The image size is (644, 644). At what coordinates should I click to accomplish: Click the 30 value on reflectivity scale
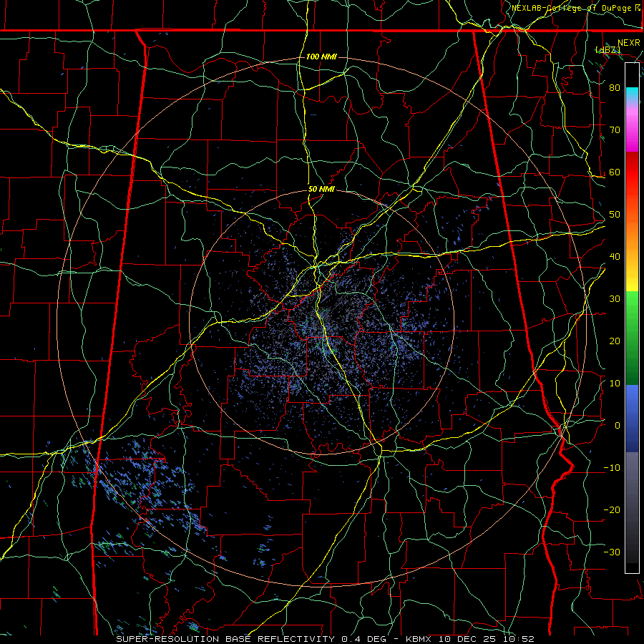click(x=615, y=299)
